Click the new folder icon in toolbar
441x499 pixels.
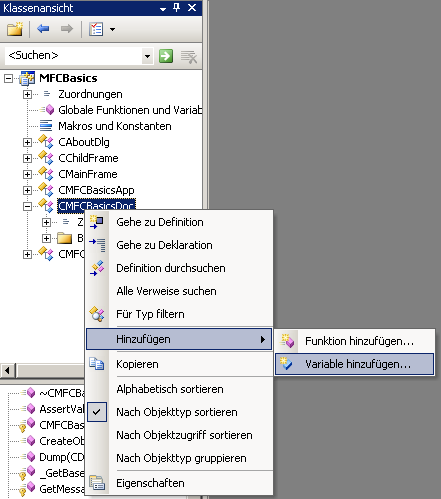(15, 29)
